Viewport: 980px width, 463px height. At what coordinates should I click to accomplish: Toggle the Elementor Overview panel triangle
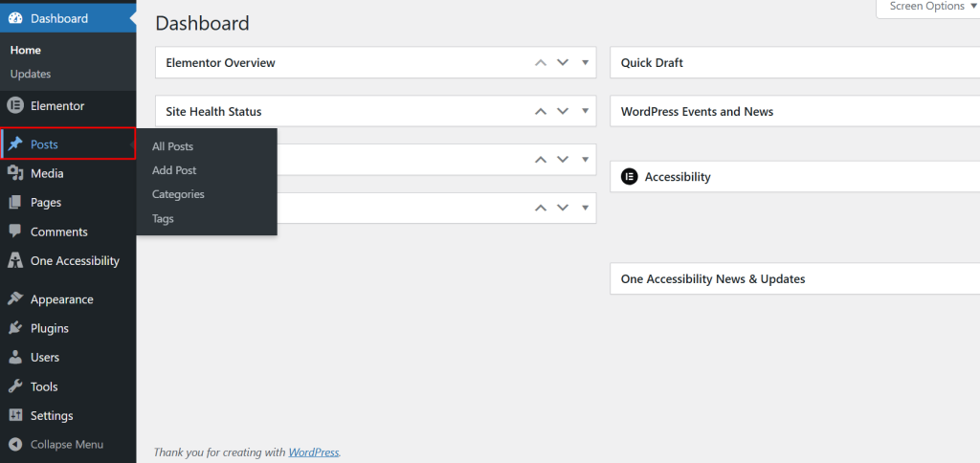pos(586,62)
